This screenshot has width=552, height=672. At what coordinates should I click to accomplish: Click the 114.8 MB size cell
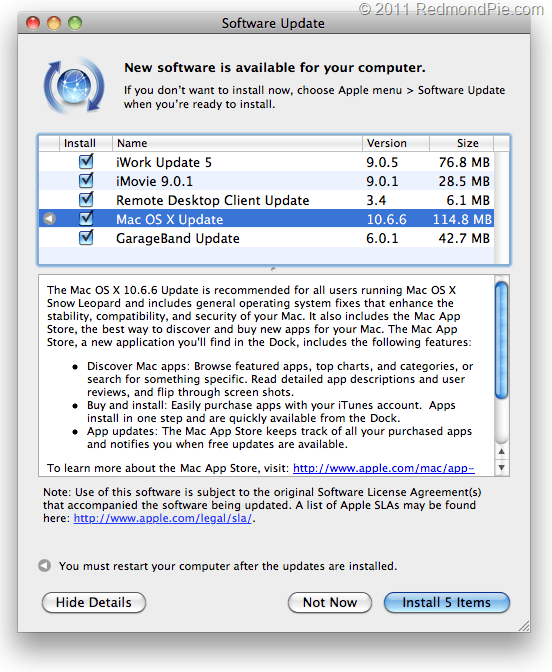pyautogui.click(x=462, y=219)
